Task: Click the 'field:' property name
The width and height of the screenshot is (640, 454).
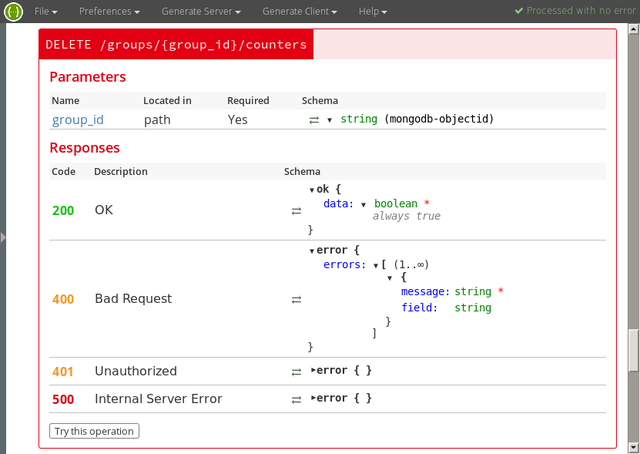Action: (419, 307)
